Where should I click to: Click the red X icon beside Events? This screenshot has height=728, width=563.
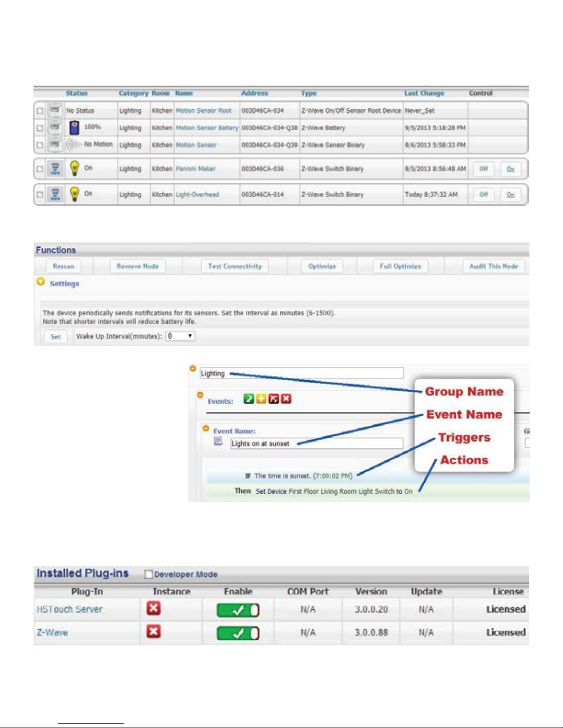tap(286, 399)
